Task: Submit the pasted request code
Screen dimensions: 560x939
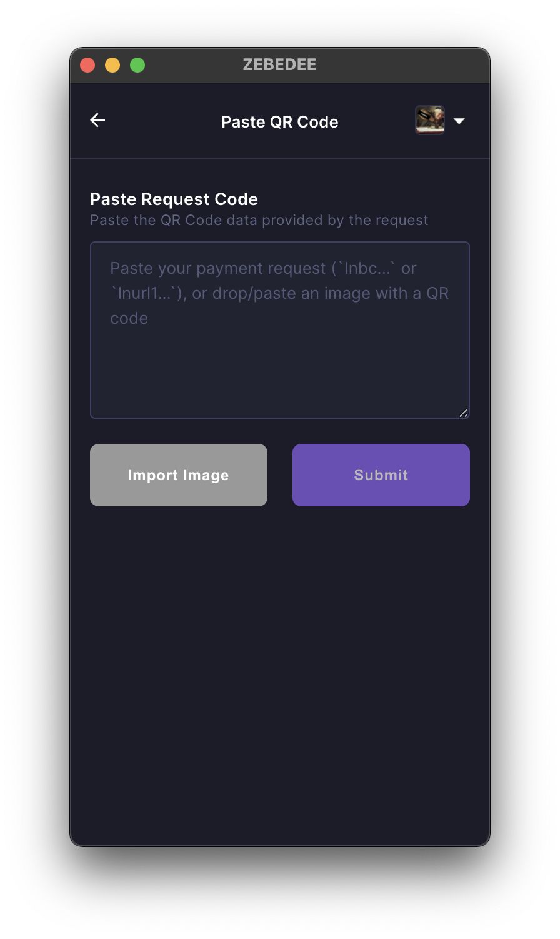Action: [x=381, y=475]
